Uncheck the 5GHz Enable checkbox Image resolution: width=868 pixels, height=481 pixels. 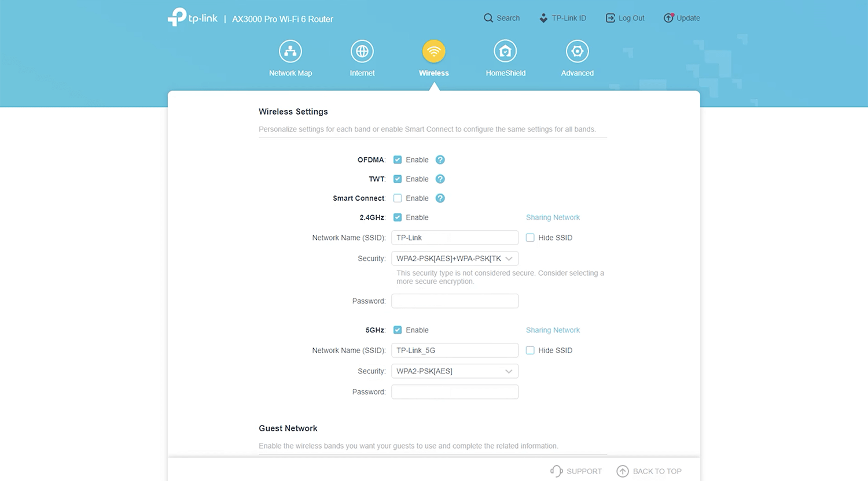pos(398,330)
